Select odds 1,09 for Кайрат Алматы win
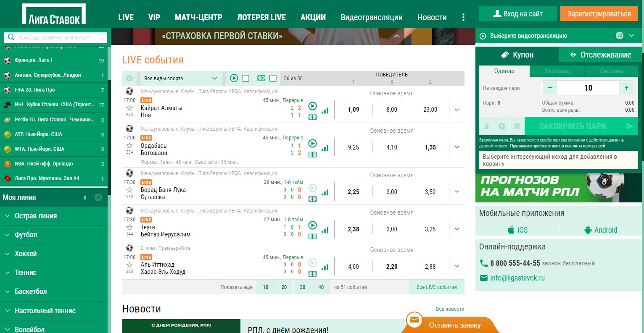The height and width of the screenshot is (333, 644). (x=354, y=110)
